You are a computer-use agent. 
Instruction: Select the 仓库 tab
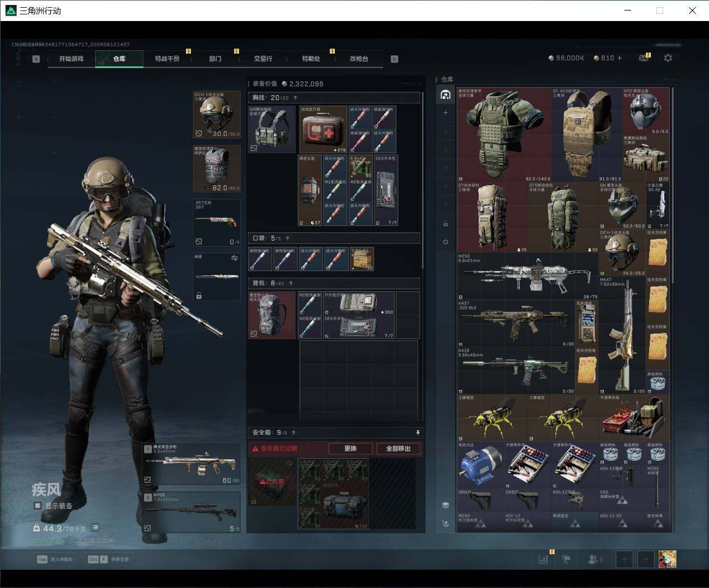click(119, 59)
